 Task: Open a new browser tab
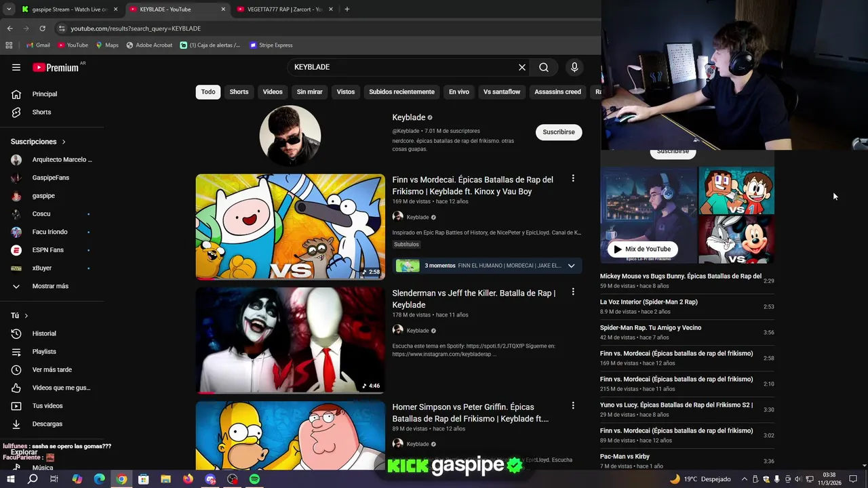coord(347,9)
